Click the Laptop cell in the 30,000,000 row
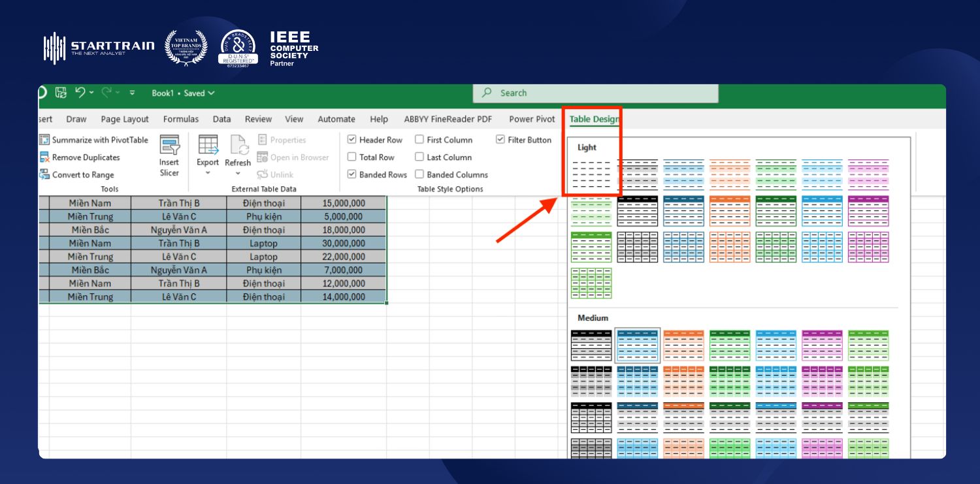 [263, 243]
